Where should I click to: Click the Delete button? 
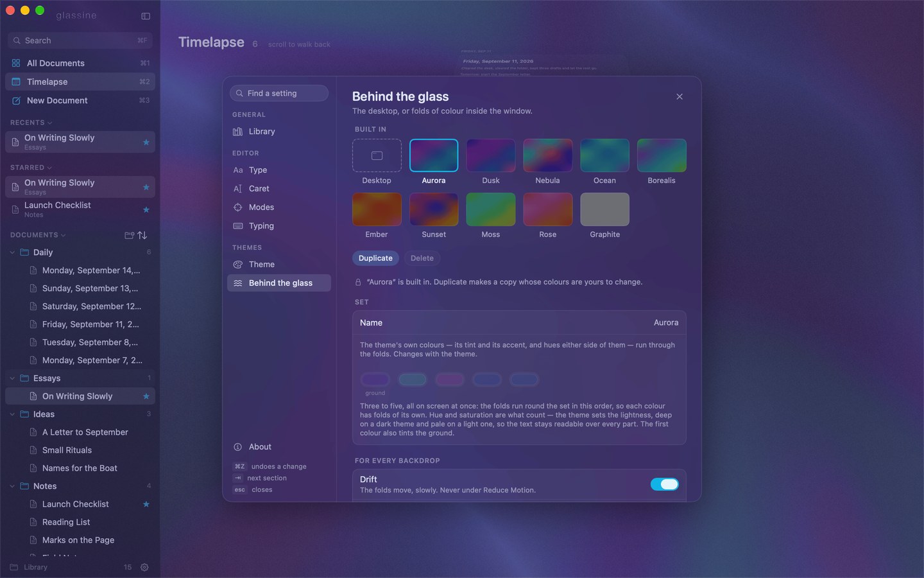422,258
